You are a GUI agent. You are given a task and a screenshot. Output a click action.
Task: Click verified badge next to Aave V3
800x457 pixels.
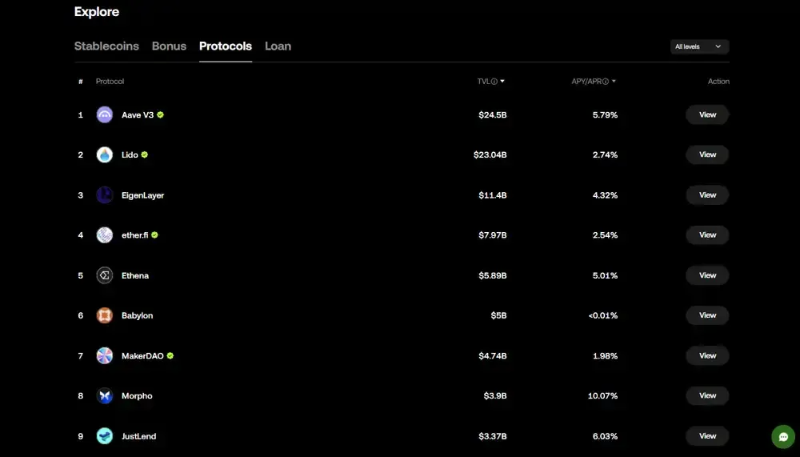click(160, 115)
